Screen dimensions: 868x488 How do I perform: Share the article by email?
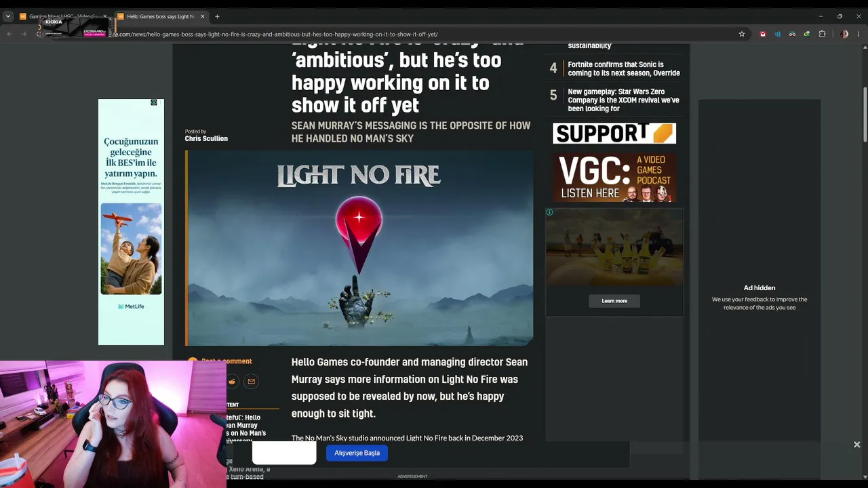coord(251,382)
